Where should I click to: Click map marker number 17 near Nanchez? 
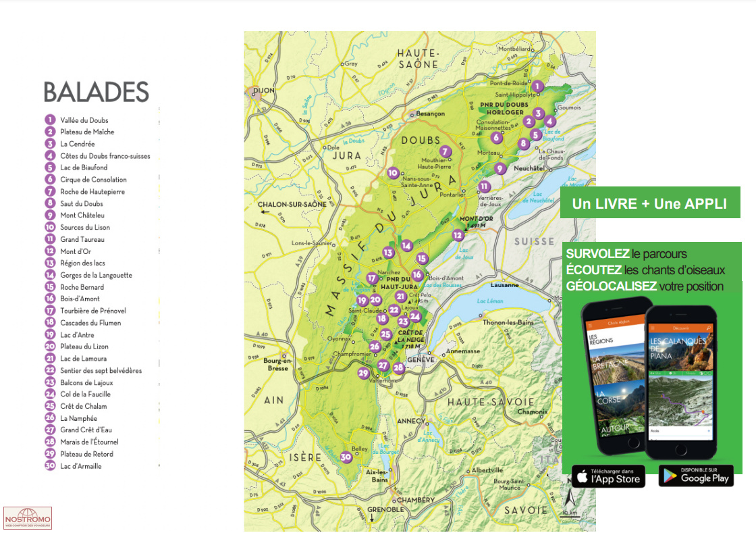tap(372, 278)
